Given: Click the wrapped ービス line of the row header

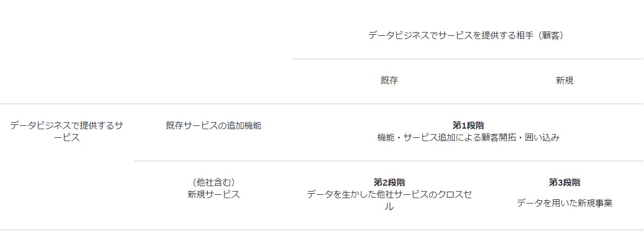Looking at the screenshot, I should tap(67, 138).
